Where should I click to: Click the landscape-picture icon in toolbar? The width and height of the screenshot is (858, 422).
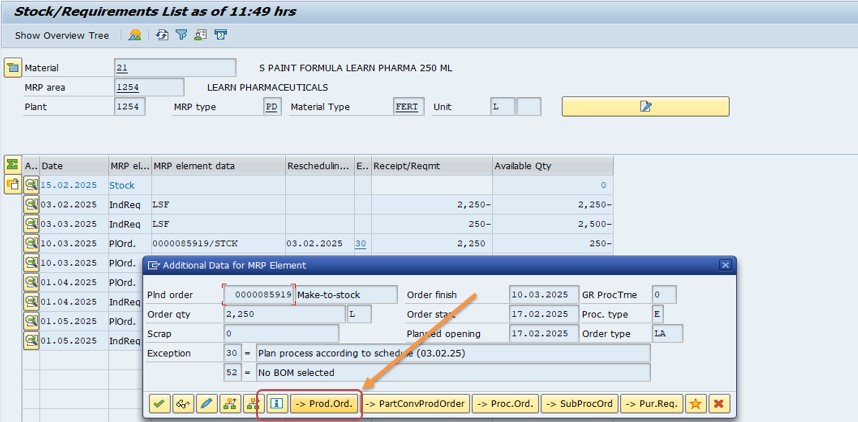coord(135,35)
